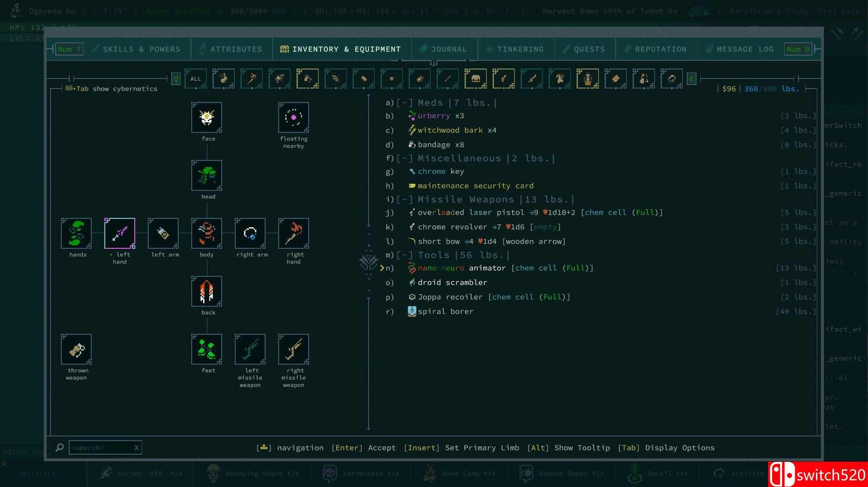Image resolution: width=868 pixels, height=487 pixels.
Task: Collapse the Tools category
Action: [x=404, y=255]
